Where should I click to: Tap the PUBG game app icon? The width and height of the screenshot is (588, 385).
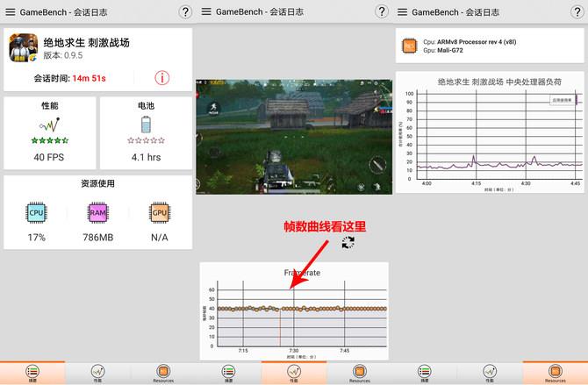click(23, 47)
